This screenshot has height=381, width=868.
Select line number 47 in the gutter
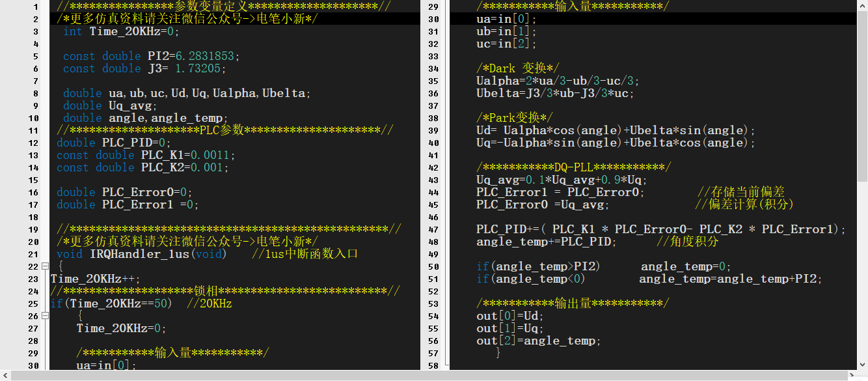coord(433,230)
